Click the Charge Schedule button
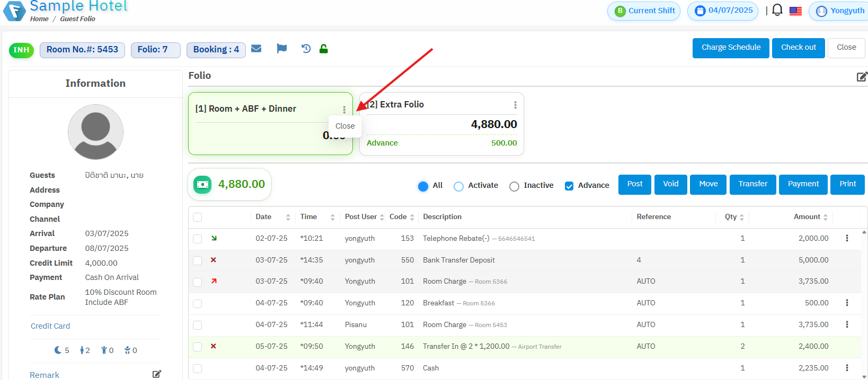868x380 pixels. (731, 48)
